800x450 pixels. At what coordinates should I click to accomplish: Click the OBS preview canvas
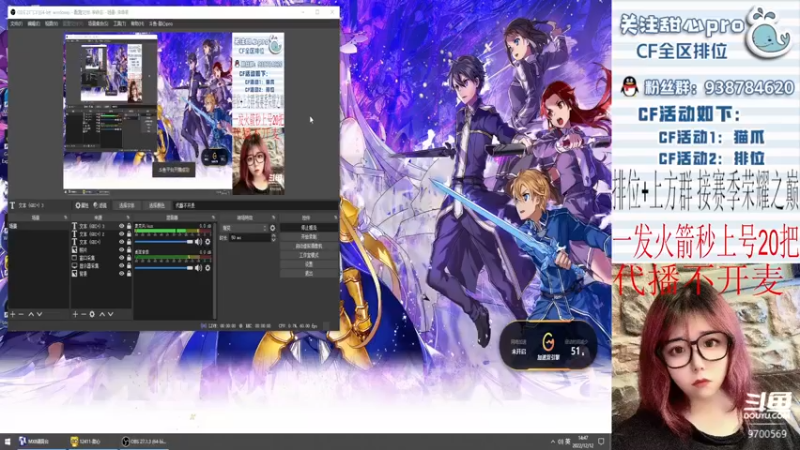point(174,113)
